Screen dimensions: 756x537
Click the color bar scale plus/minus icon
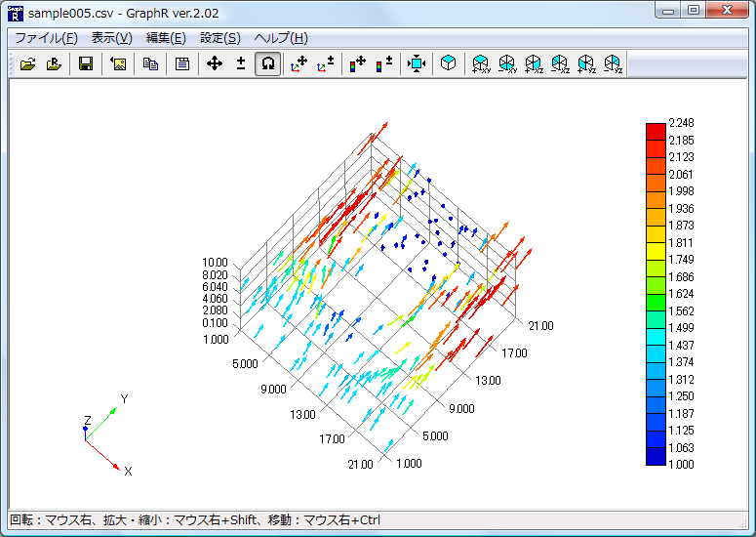(384, 64)
